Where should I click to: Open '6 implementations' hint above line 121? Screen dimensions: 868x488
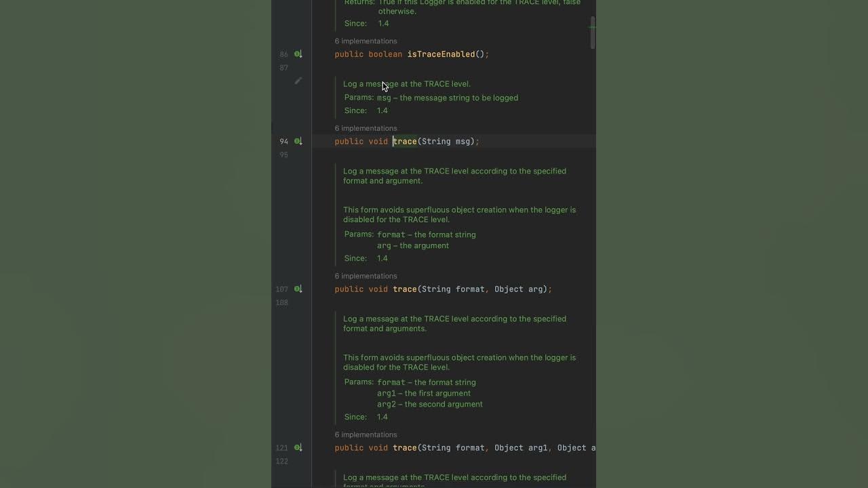pos(366,434)
